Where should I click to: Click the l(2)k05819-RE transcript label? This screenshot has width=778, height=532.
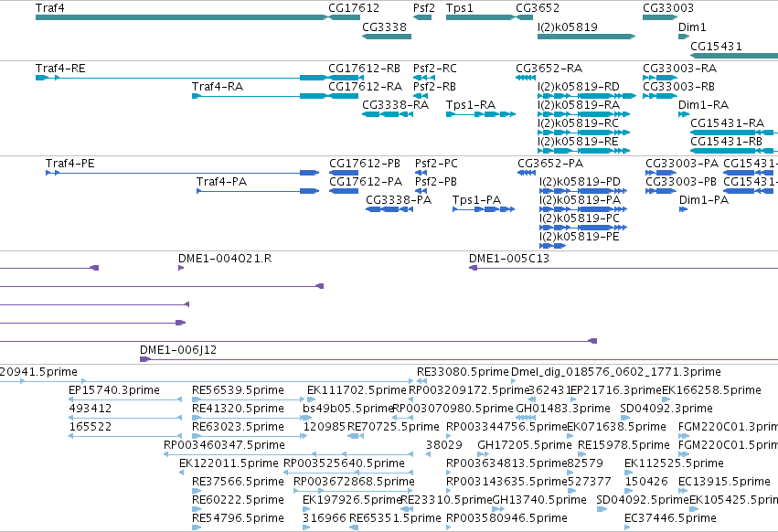(x=578, y=142)
